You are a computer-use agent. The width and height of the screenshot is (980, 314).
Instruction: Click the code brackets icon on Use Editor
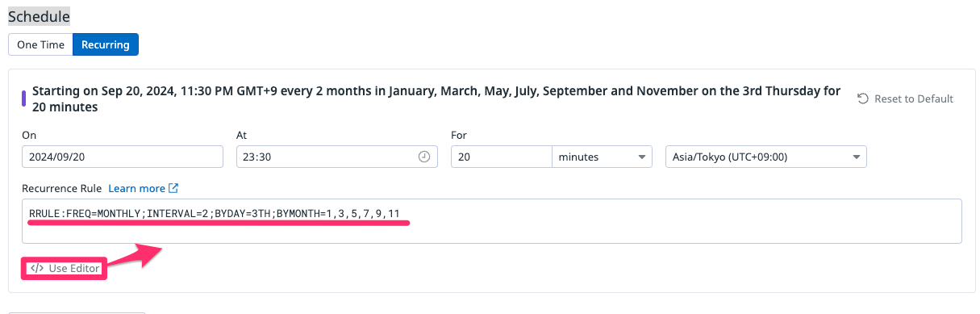(36, 268)
